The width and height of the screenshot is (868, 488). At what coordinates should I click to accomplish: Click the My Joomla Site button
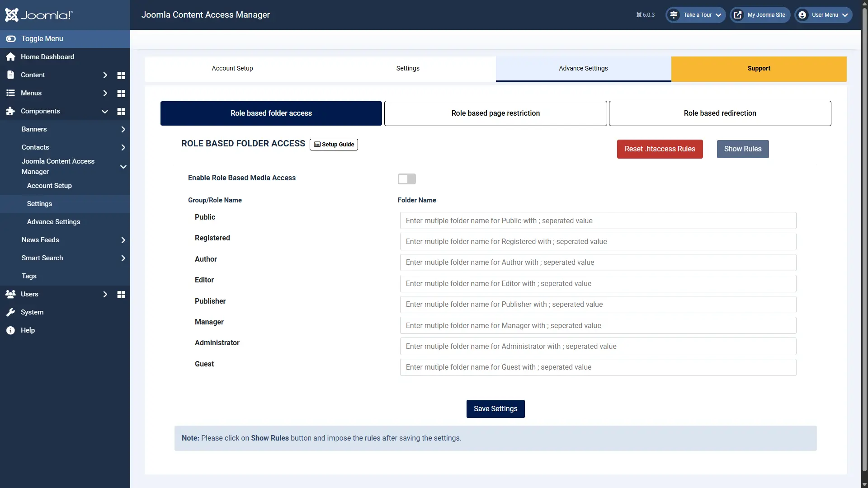(760, 15)
